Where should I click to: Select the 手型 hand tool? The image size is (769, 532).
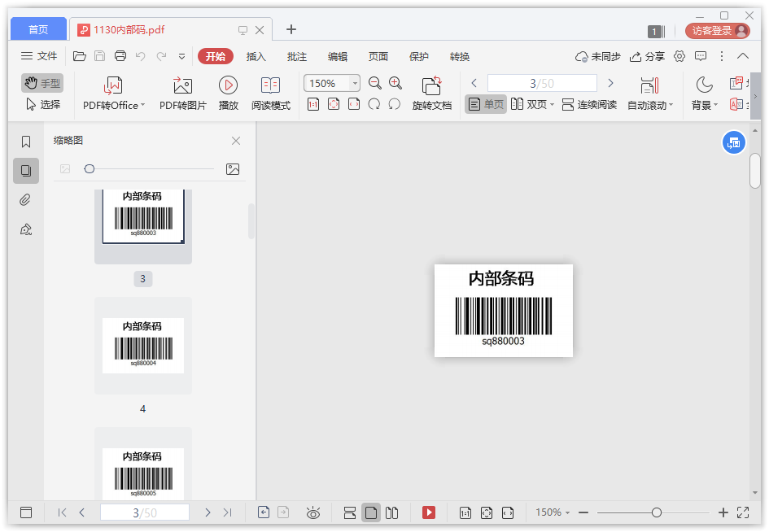coord(42,83)
